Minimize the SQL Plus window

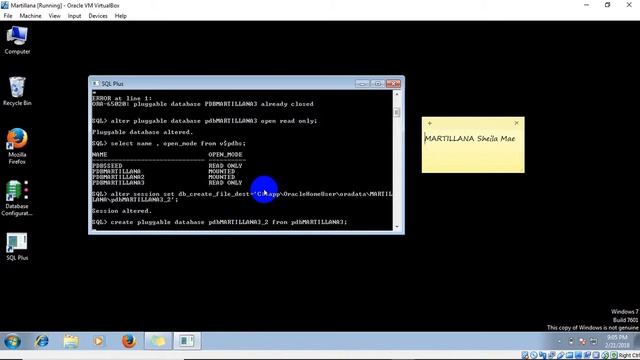[x=362, y=84]
